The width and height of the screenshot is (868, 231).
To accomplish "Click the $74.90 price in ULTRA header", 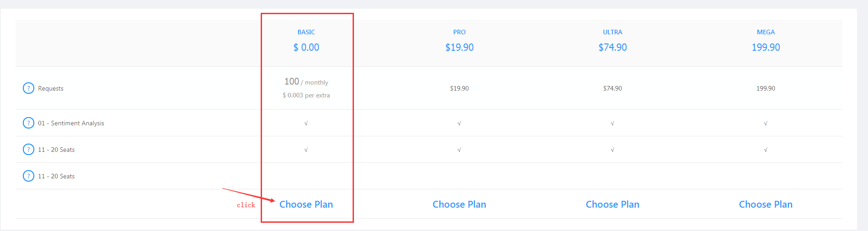I will (612, 47).
